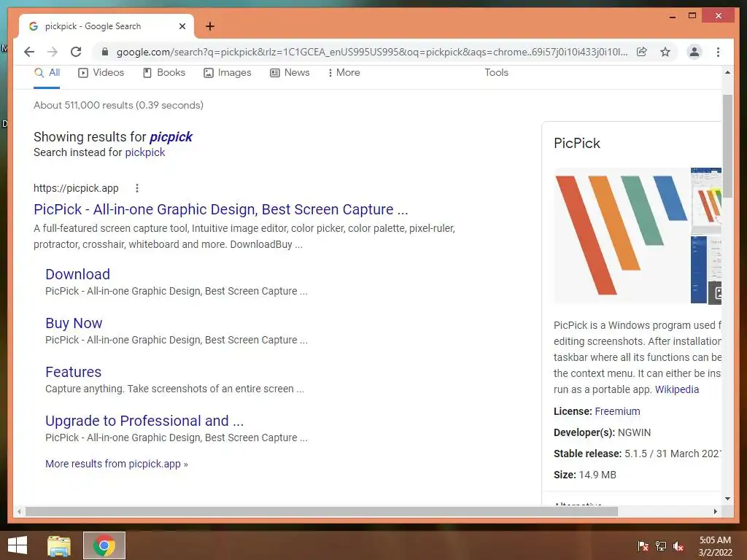Open the network tray icon

[661, 545]
